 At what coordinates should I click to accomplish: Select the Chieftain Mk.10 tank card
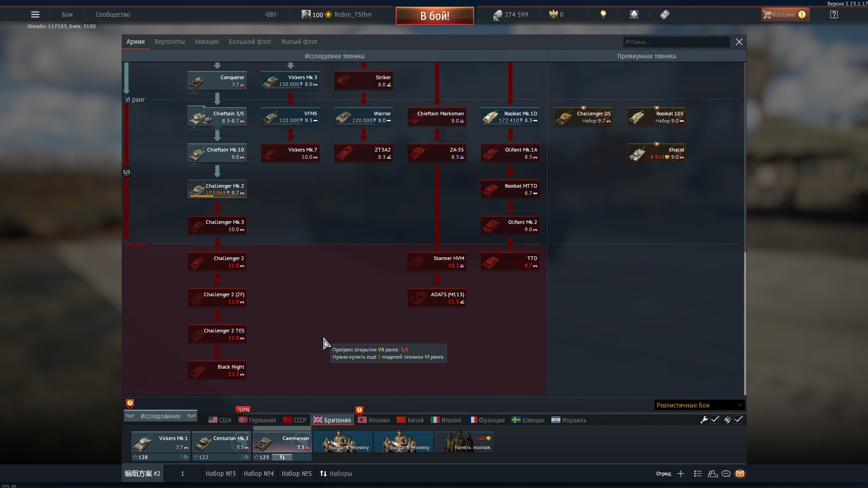[x=217, y=153]
